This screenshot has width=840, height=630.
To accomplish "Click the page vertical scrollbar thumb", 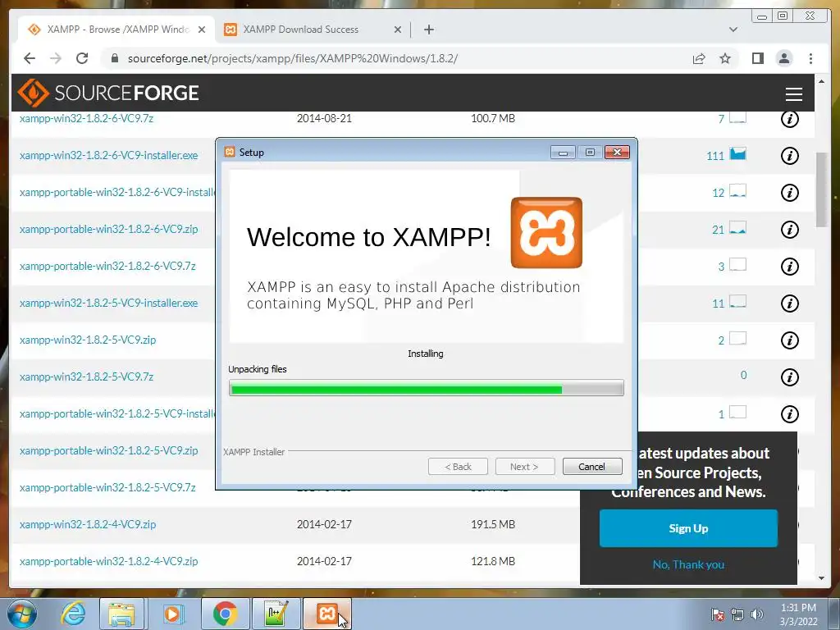I will tap(822, 190).
